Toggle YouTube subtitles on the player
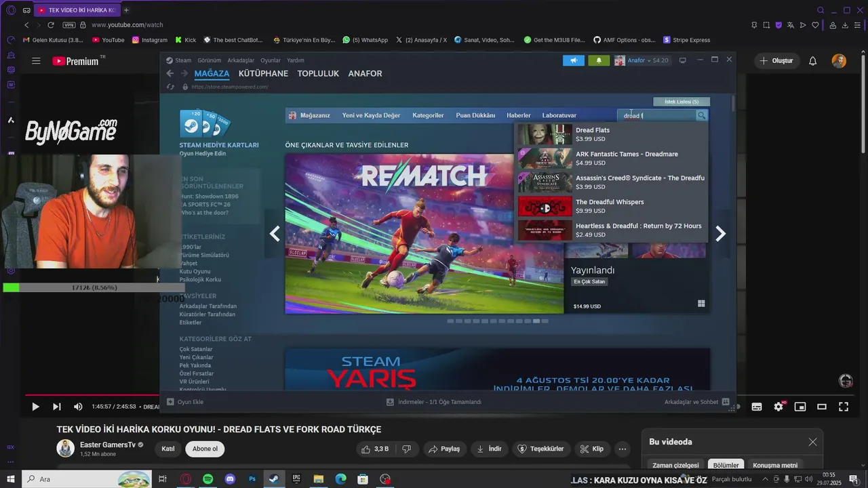This screenshot has height=488, width=868. click(757, 407)
